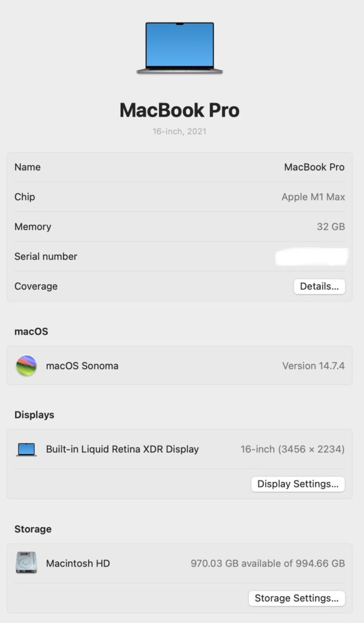Click the built-in display laptop icon
364x623 pixels.
[x=26, y=449]
